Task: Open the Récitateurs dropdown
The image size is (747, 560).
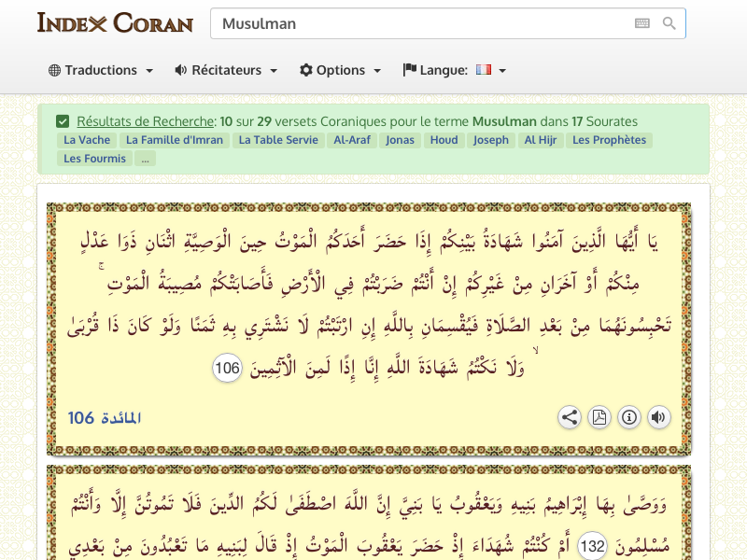Action: coord(226,70)
